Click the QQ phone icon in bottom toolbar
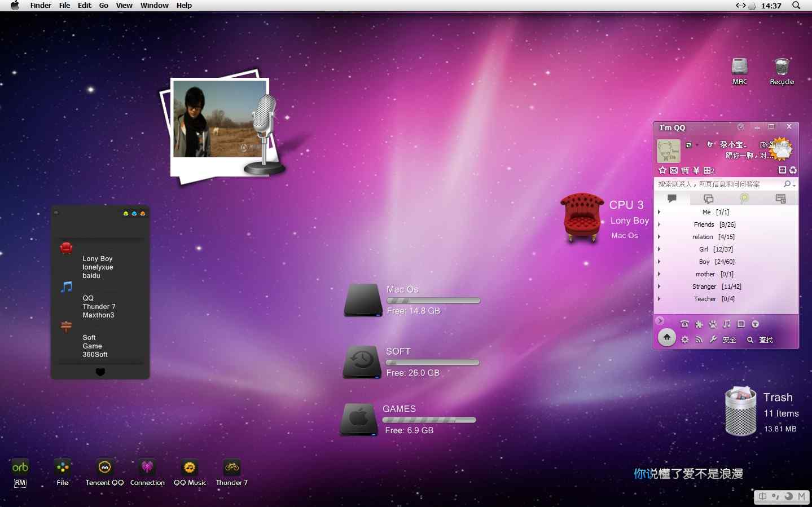Image resolution: width=812 pixels, height=507 pixels. (x=684, y=324)
